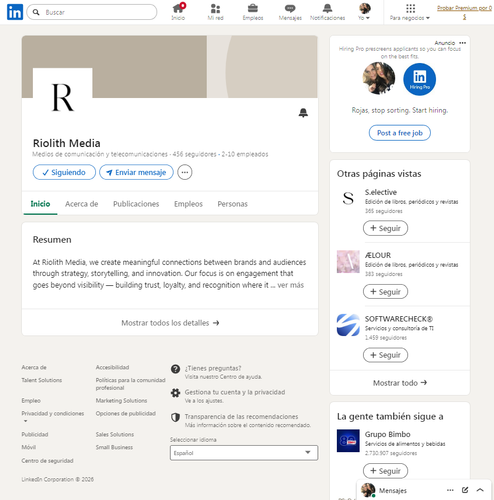Click Mostrar todos los detalles
Viewport: 494px width, 500px height.
pos(170,323)
